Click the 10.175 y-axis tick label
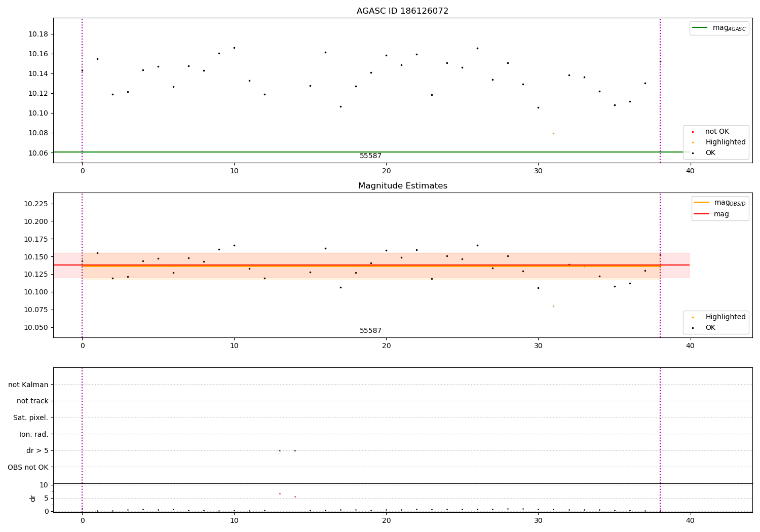The height and width of the screenshot is (532, 760). pos(36,239)
